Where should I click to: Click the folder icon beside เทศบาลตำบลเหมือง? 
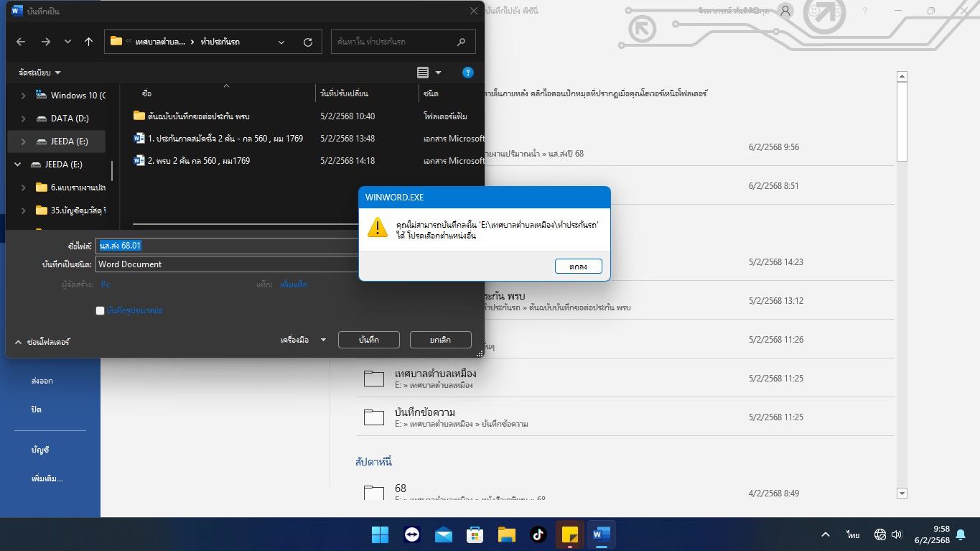374,379
